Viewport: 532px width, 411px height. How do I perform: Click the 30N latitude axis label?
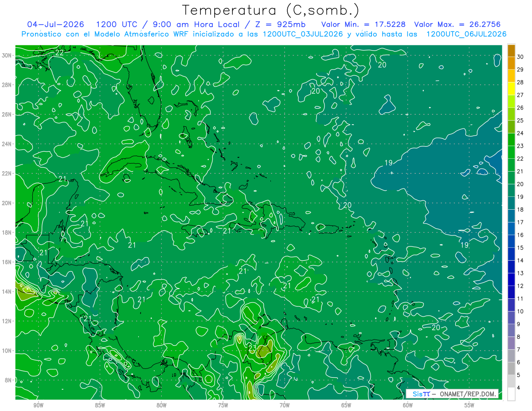click(8, 55)
